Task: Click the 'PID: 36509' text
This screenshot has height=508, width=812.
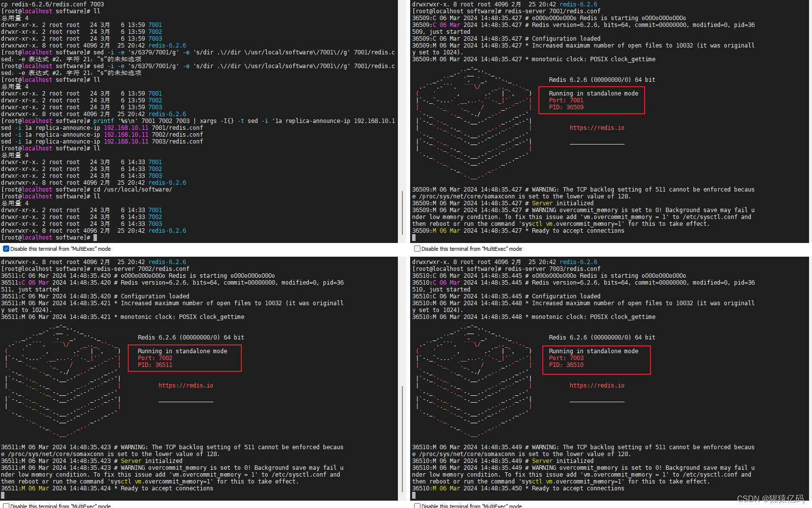Action: coord(566,107)
